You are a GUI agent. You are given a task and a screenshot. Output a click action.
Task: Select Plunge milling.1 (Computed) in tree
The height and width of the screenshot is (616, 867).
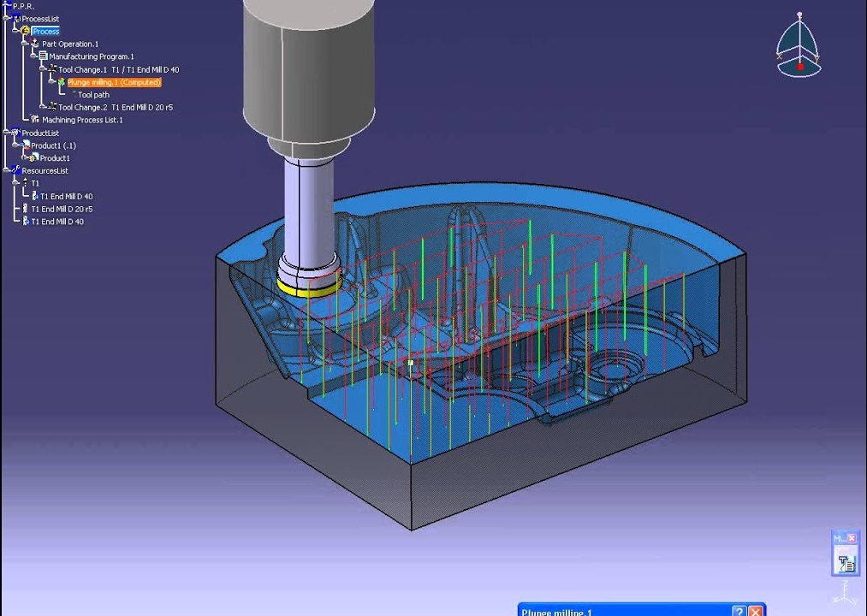tap(113, 82)
